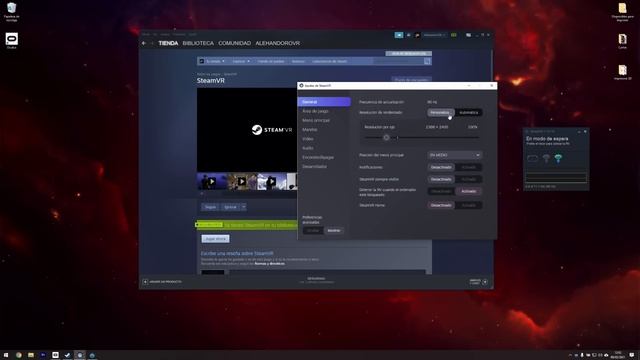Image resolution: width=640 pixels, height=360 pixels.
Task: Open the friends icon in Steam's top bar
Action: click(x=409, y=35)
